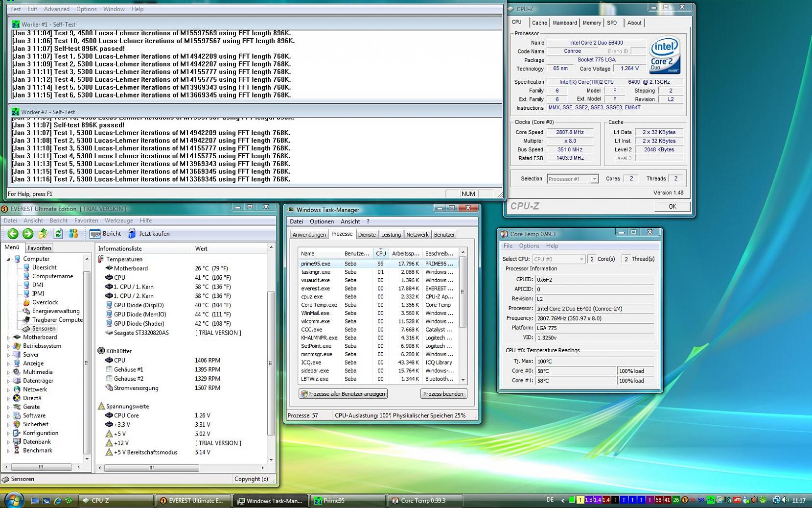Switch to Leistung tab in Task-Manager
The image size is (812, 508).
(391, 235)
